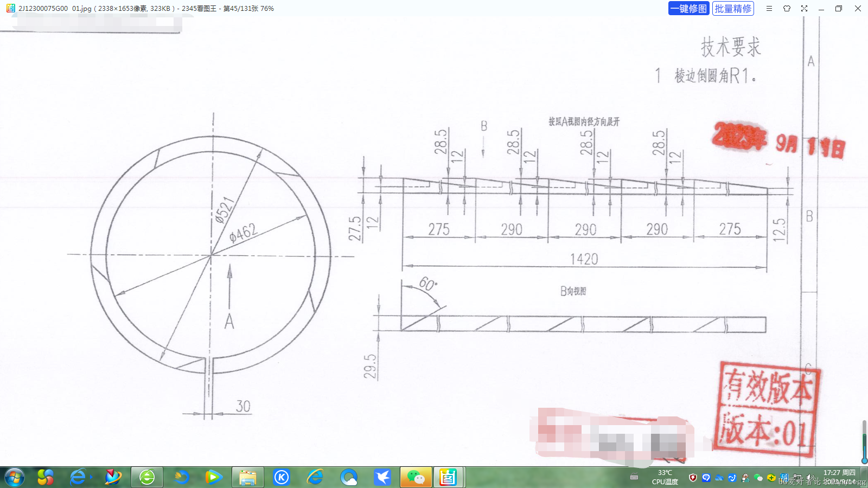
Task: Click the 60° angle annotation
Action: [x=428, y=284]
